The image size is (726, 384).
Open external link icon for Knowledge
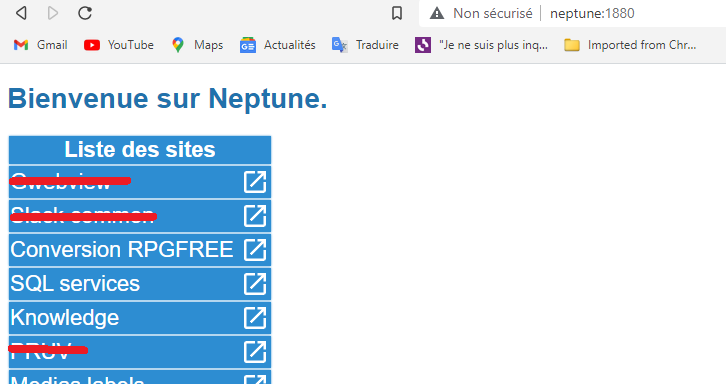[x=255, y=318]
